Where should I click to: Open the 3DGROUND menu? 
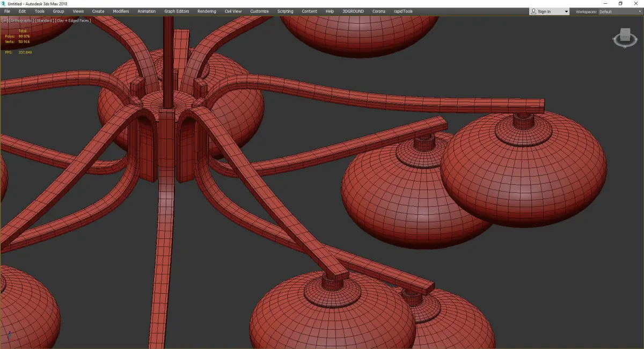354,11
